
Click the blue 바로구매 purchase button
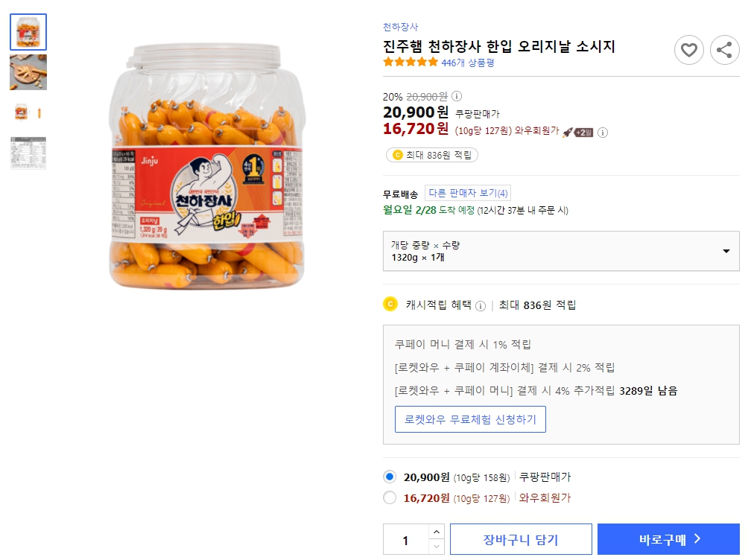click(668, 539)
